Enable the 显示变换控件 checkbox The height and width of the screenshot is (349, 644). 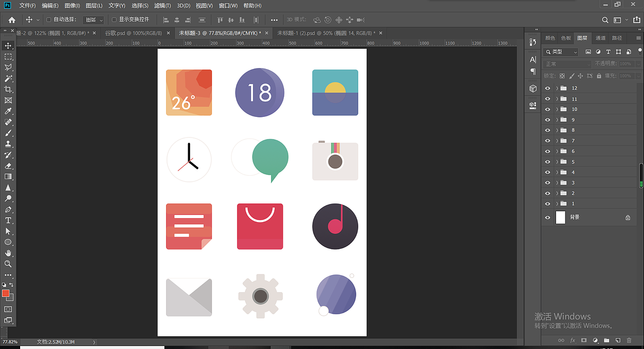[114, 20]
